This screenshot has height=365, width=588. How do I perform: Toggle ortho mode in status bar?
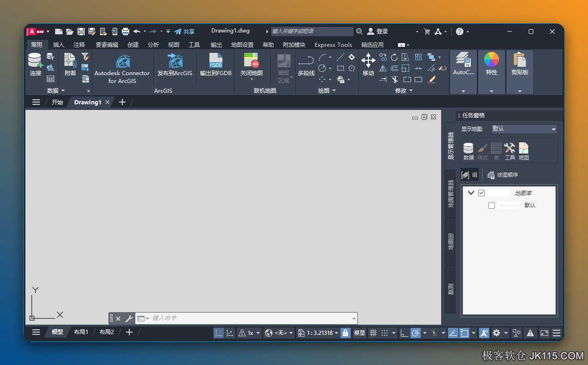coord(405,333)
